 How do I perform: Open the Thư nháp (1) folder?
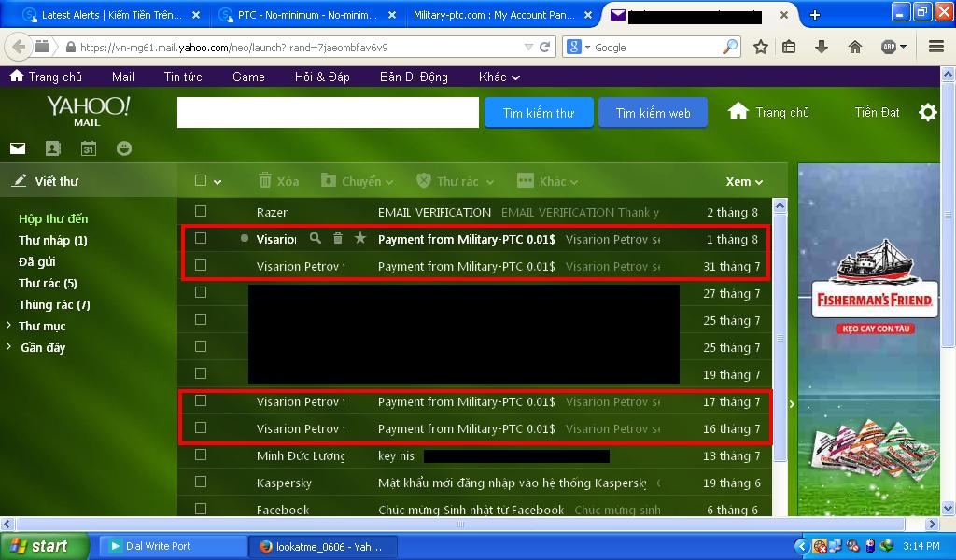coord(53,240)
